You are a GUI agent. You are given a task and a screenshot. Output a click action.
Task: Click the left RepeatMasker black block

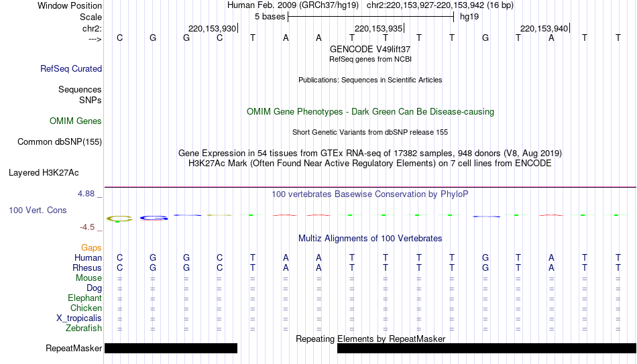click(170, 348)
